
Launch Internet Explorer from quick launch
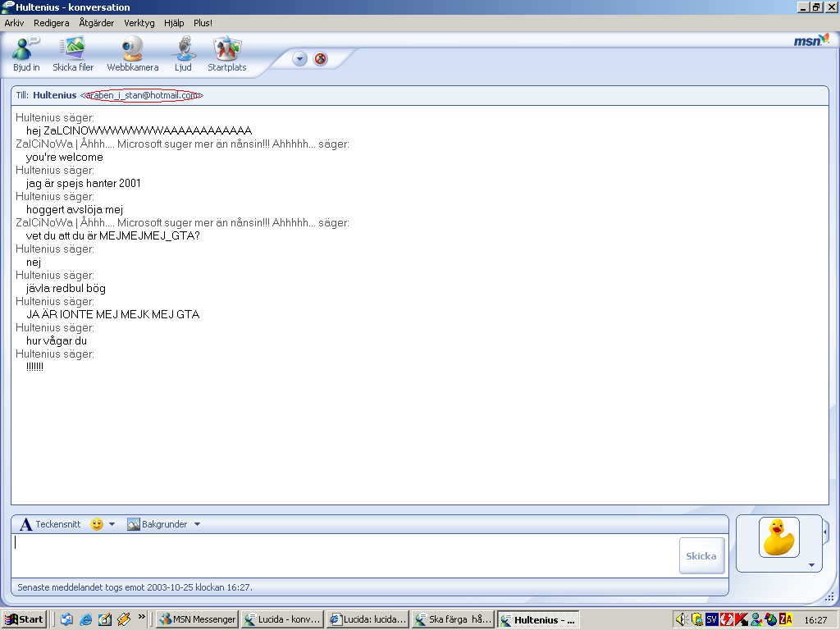click(x=85, y=620)
